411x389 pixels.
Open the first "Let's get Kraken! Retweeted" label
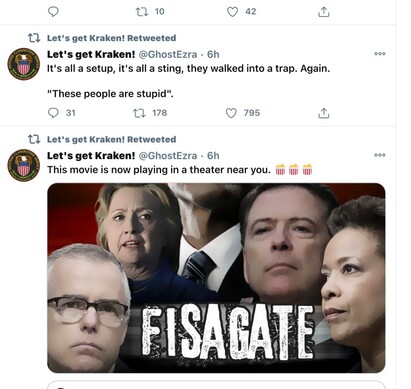tap(111, 38)
